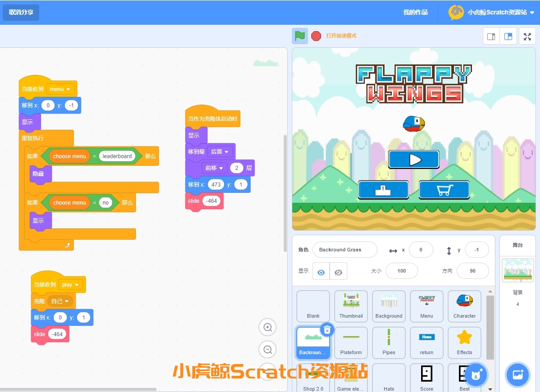Select the Menu sprite

point(427,306)
